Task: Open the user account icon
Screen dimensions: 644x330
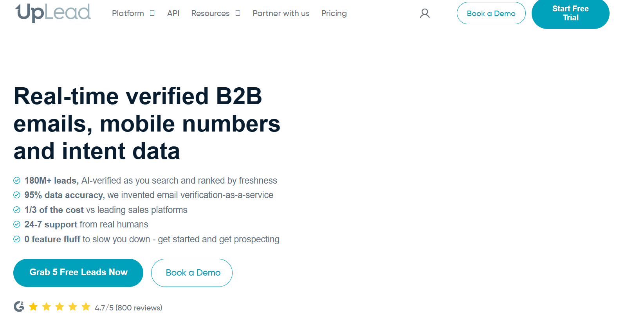Action: 425,14
